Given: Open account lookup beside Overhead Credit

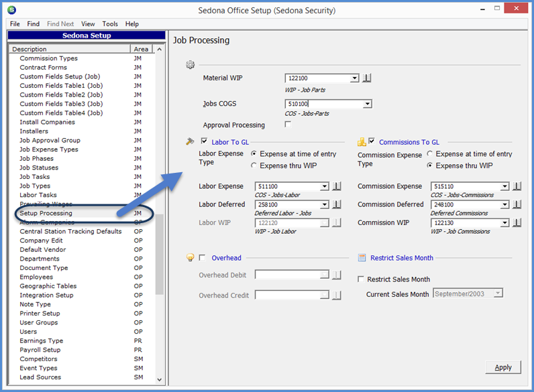Looking at the screenshot, I should pos(337,295).
